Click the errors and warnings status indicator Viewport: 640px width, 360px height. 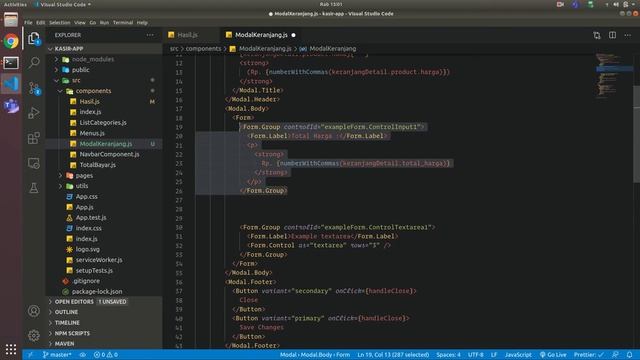pos(106,355)
